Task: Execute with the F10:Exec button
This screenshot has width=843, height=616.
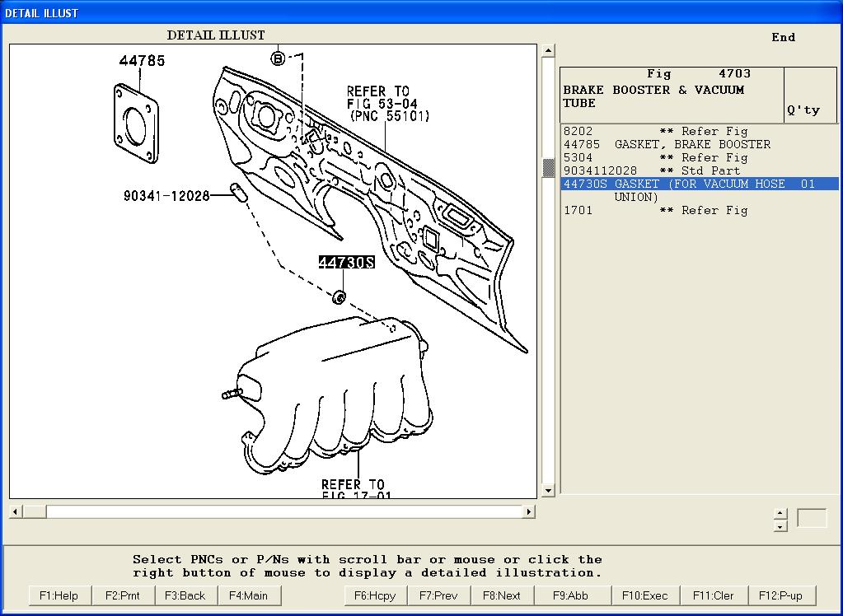Action: (x=645, y=595)
